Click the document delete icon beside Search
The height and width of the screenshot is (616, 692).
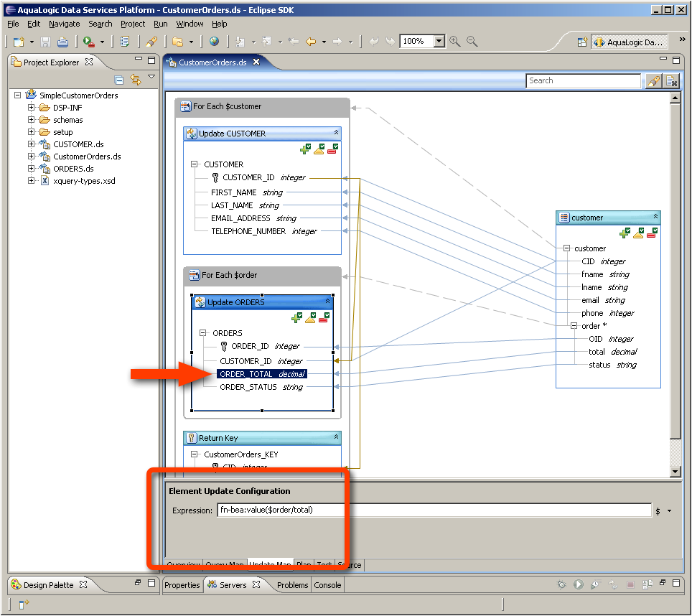(671, 81)
